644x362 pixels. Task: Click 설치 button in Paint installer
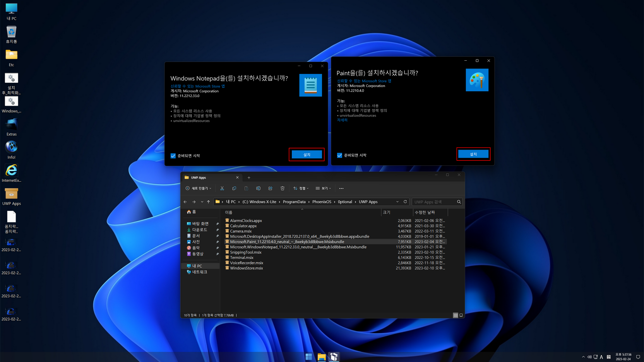point(473,154)
